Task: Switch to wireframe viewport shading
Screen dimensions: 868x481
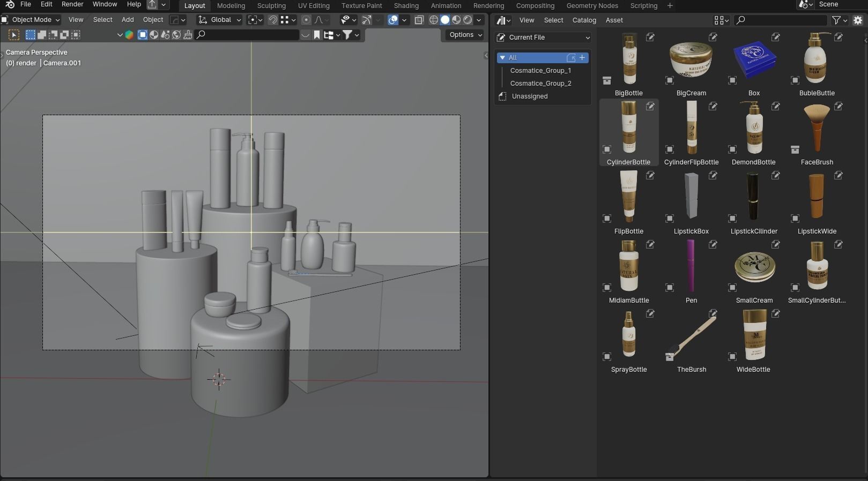Action: pyautogui.click(x=434, y=20)
